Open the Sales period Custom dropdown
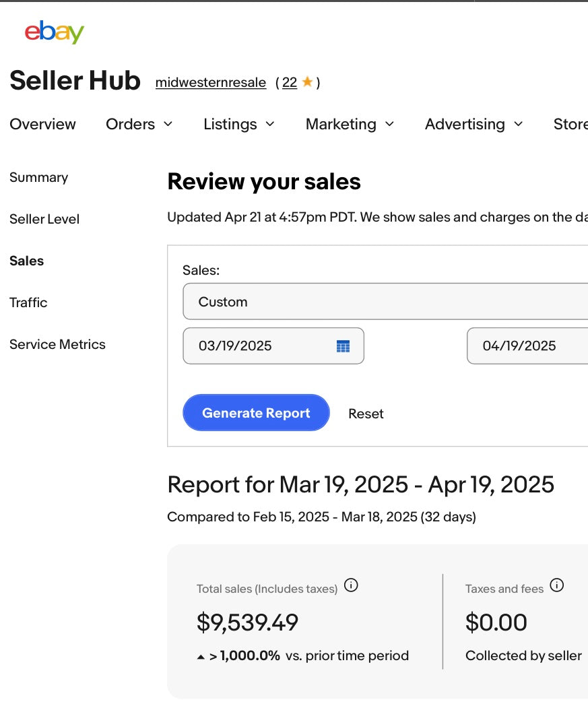The height and width of the screenshot is (708, 588). (385, 302)
